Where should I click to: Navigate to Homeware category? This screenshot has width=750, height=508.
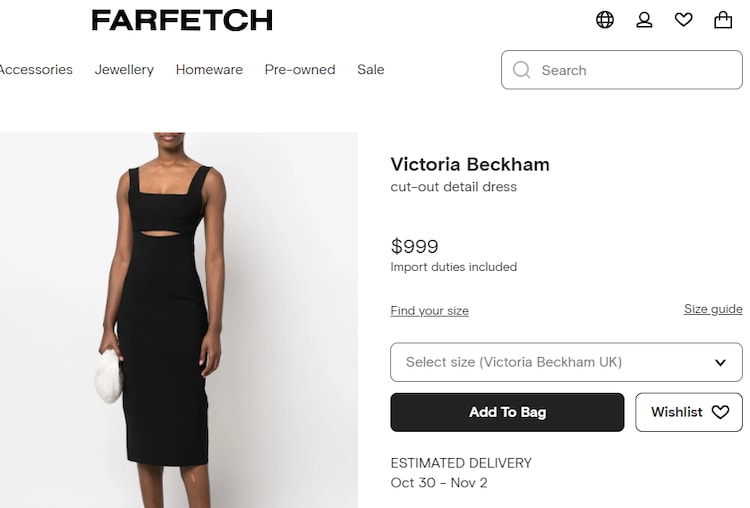[209, 70]
